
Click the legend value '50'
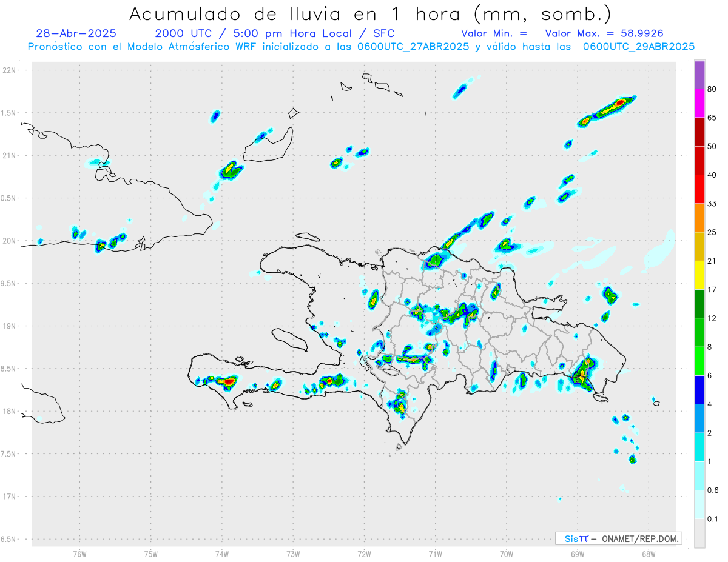point(712,146)
